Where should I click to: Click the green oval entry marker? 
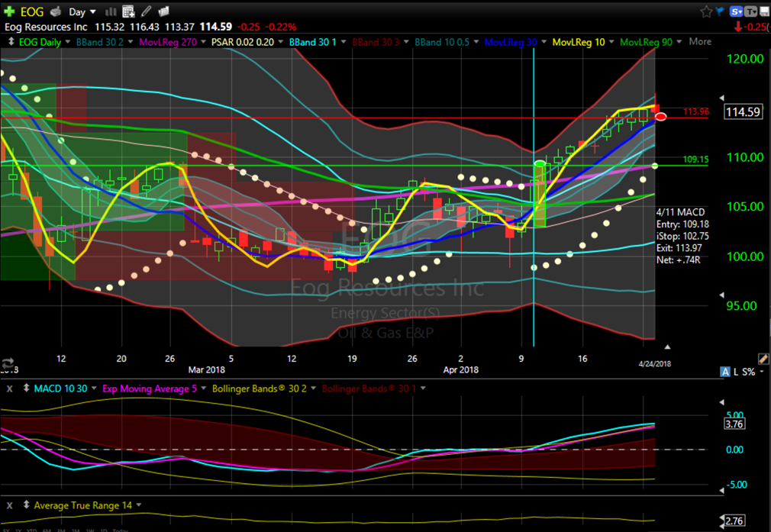point(540,163)
